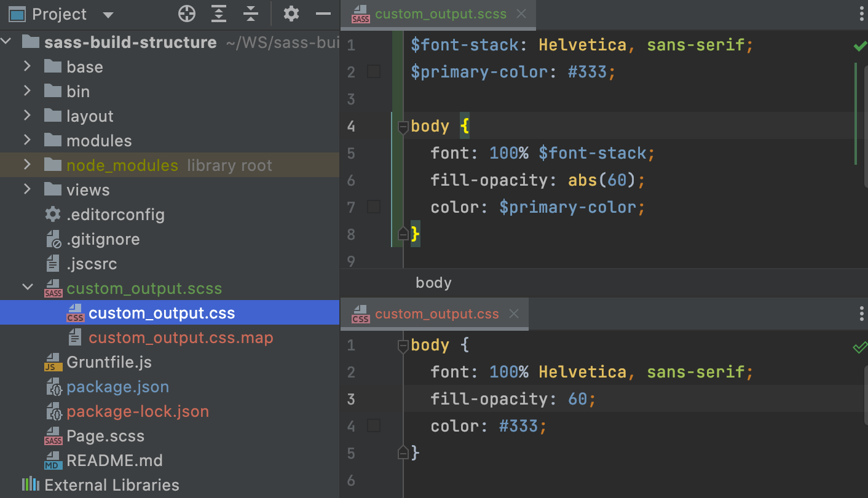Open Project tool window options gear
868x498 pixels.
[291, 14]
